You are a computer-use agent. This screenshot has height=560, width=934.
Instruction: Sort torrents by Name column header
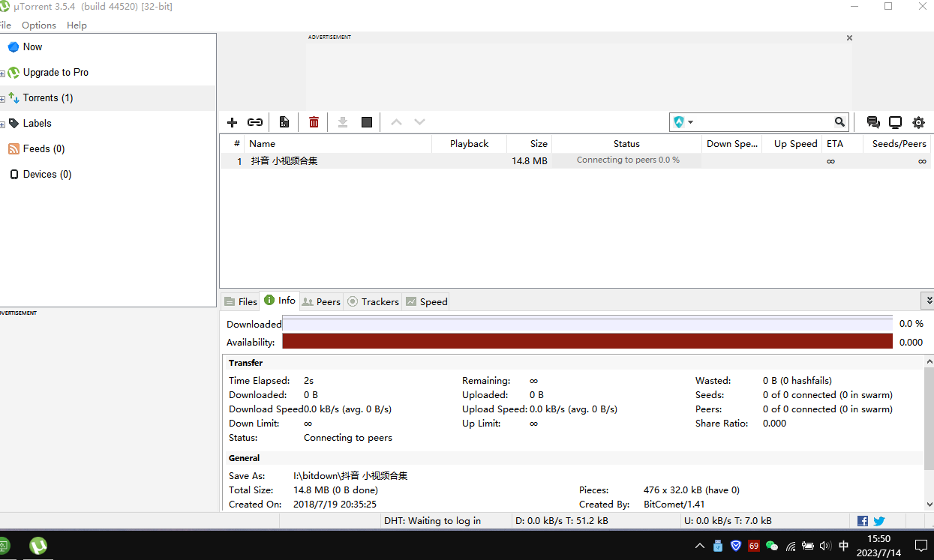(x=338, y=143)
